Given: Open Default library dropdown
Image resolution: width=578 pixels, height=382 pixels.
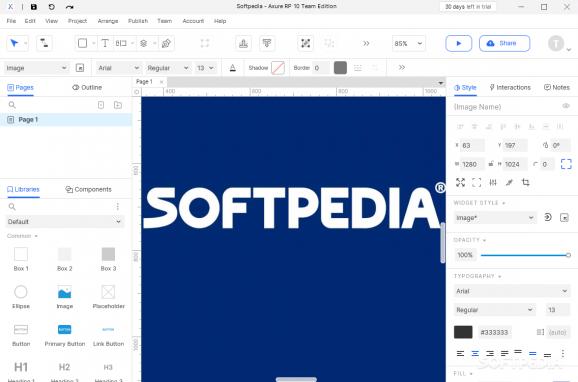Looking at the screenshot, I should coord(65,222).
